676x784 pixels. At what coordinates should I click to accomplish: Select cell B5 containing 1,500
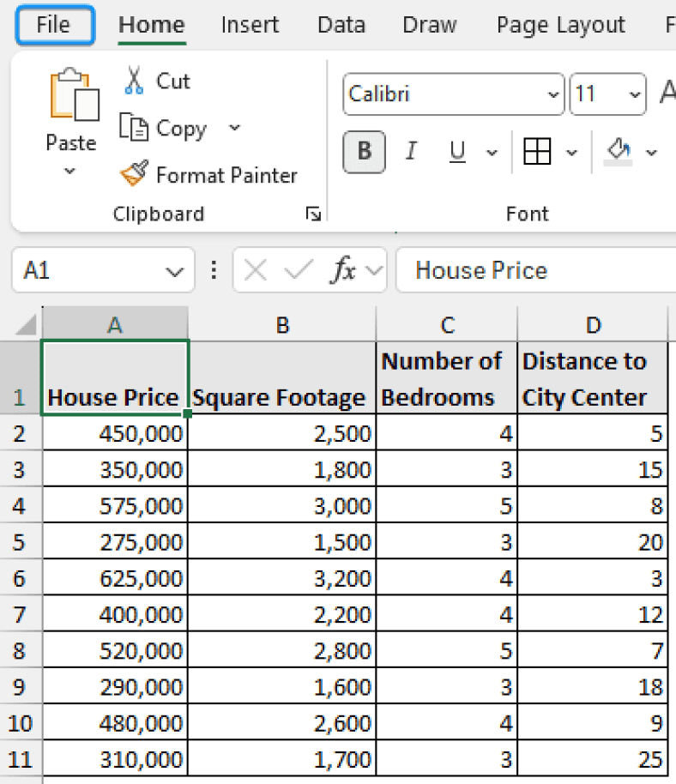[282, 541]
